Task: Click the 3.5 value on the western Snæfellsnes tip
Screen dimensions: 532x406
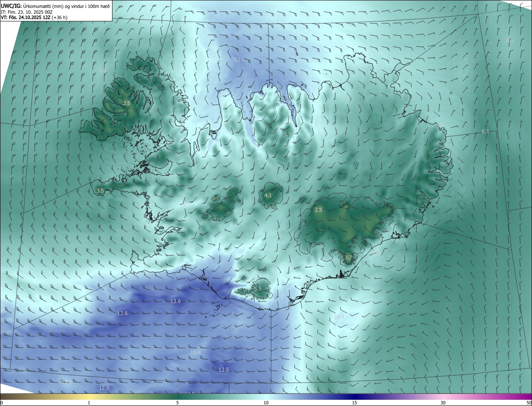Action: [100, 191]
